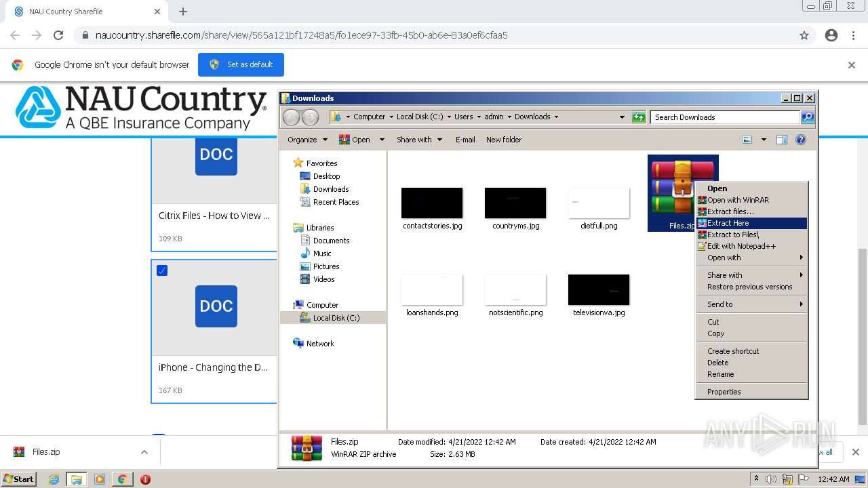
Task: Dismiss the default browser infobar
Action: (852, 65)
